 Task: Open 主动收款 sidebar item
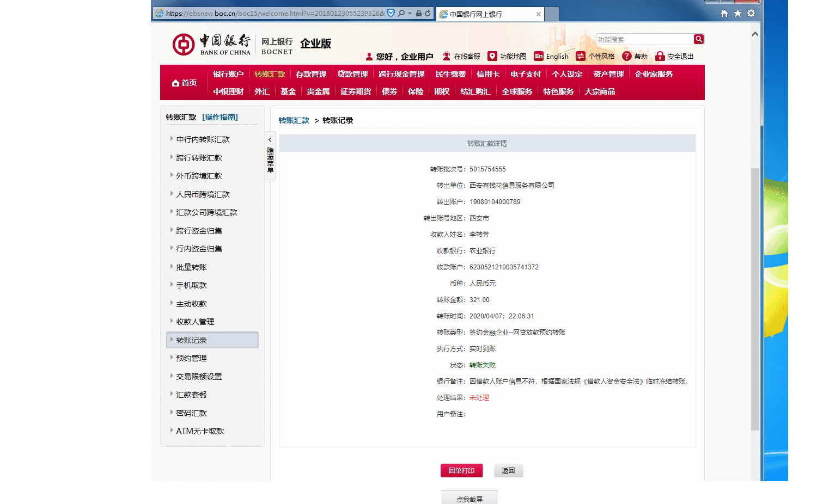[191, 304]
